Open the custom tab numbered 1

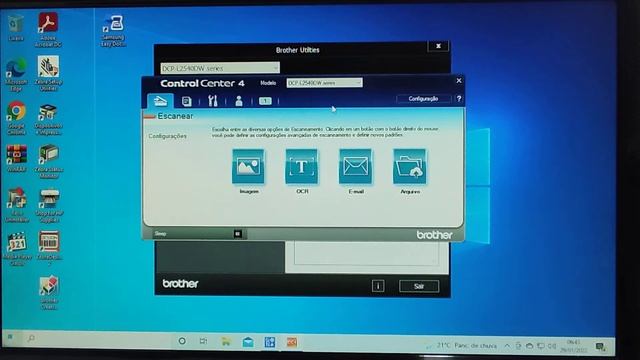(265, 101)
